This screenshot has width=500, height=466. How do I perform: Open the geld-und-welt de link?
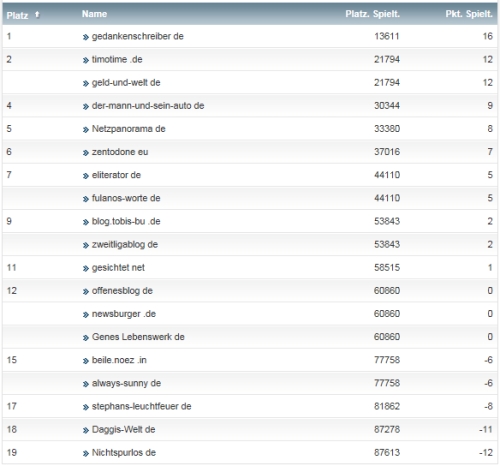[126, 82]
